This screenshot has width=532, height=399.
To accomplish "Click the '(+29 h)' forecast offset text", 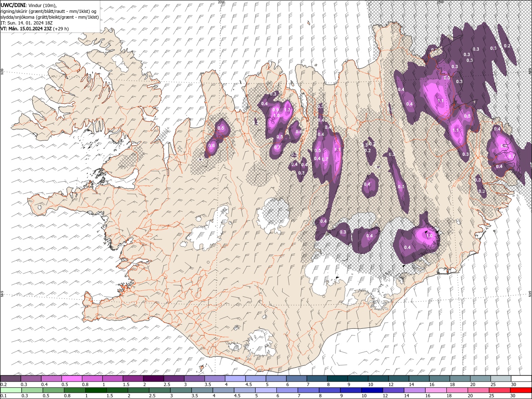I will pyautogui.click(x=61, y=29).
